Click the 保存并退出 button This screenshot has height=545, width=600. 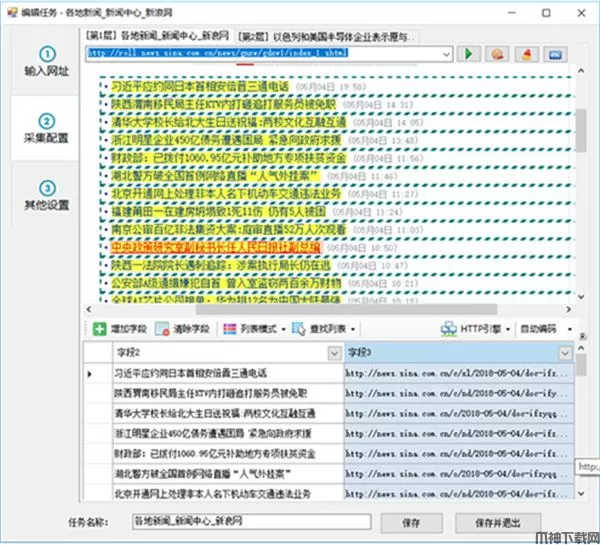[498, 523]
